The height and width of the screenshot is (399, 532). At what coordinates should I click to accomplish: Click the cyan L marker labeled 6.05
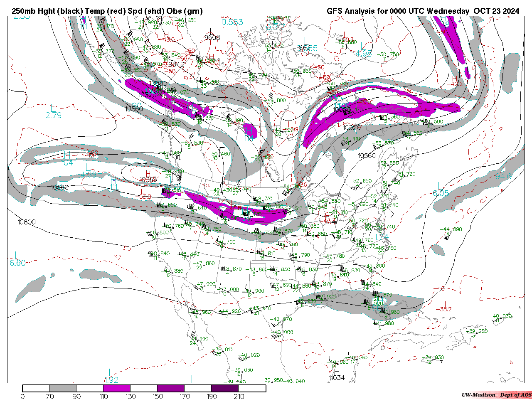point(440,185)
